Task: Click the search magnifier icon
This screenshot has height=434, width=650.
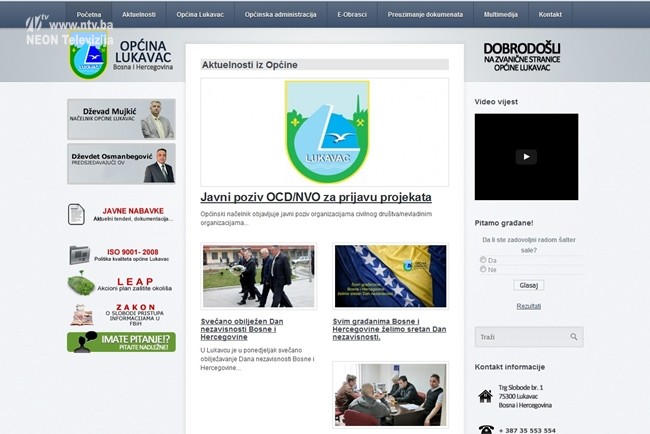Action: pos(573,337)
